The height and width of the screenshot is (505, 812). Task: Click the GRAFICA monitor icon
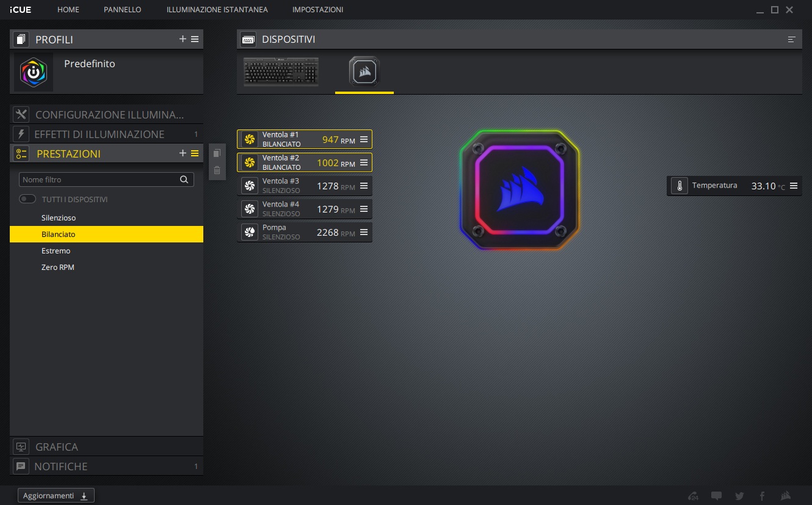click(21, 447)
